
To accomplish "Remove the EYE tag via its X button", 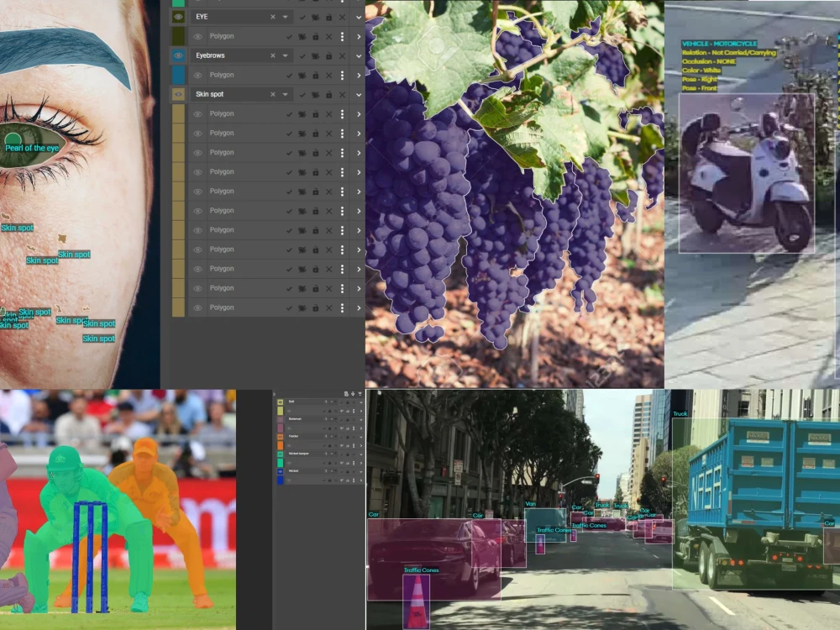I will tap(273, 17).
